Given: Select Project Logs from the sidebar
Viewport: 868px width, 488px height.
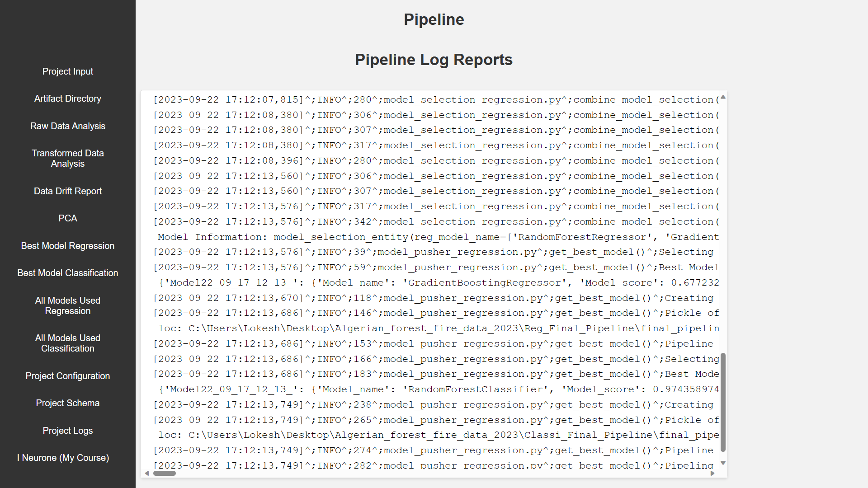Looking at the screenshot, I should click(67, 430).
